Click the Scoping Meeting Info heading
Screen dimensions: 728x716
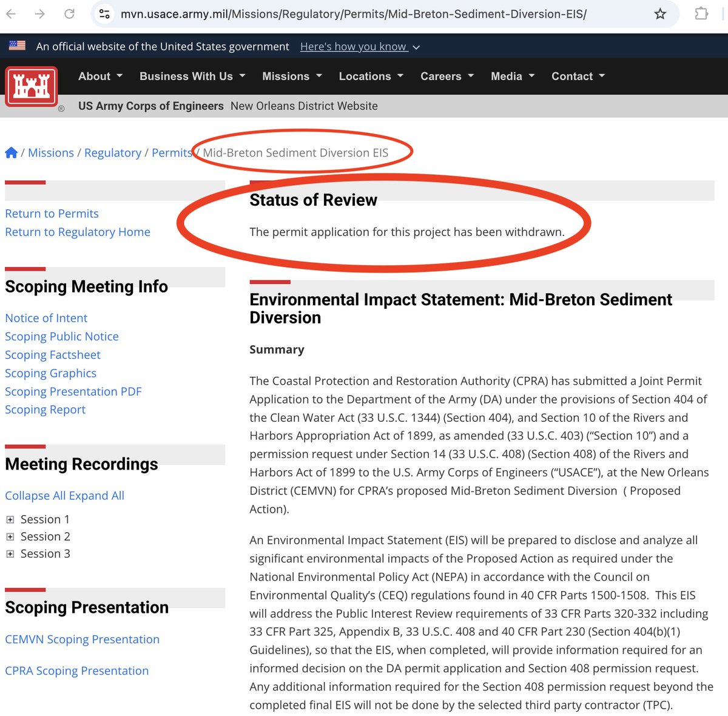click(x=86, y=286)
